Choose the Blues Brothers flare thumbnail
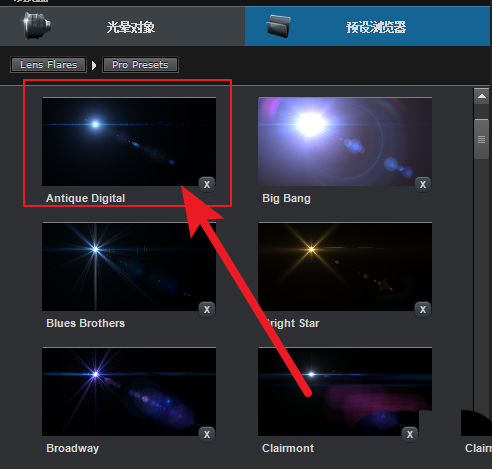The width and height of the screenshot is (492, 469). [129, 267]
